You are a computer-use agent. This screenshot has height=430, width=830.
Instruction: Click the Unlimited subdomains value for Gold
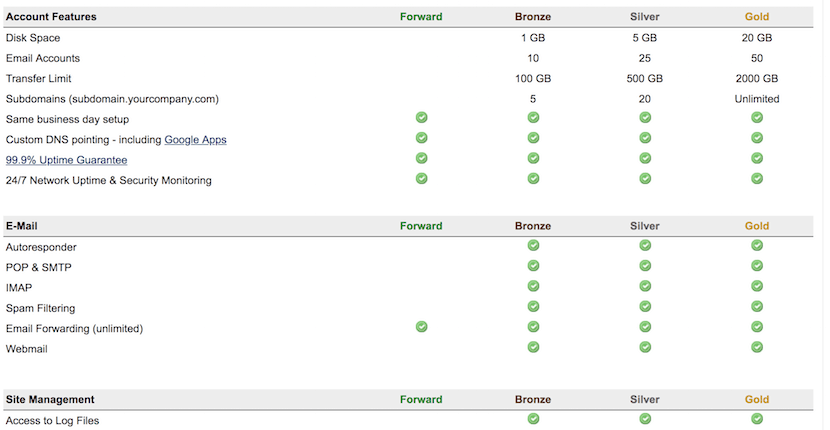pyautogui.click(x=757, y=99)
